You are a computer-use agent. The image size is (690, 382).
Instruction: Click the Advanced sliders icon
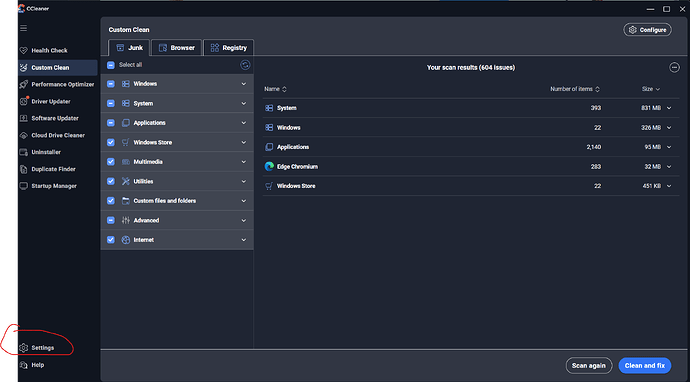click(126, 220)
